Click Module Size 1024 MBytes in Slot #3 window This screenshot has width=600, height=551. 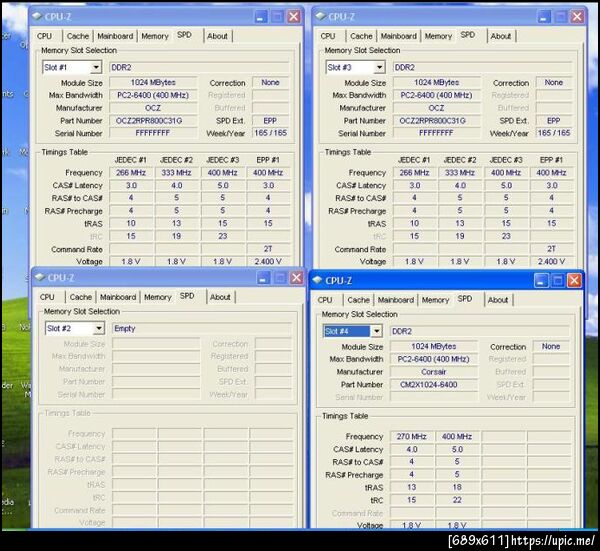pos(437,82)
